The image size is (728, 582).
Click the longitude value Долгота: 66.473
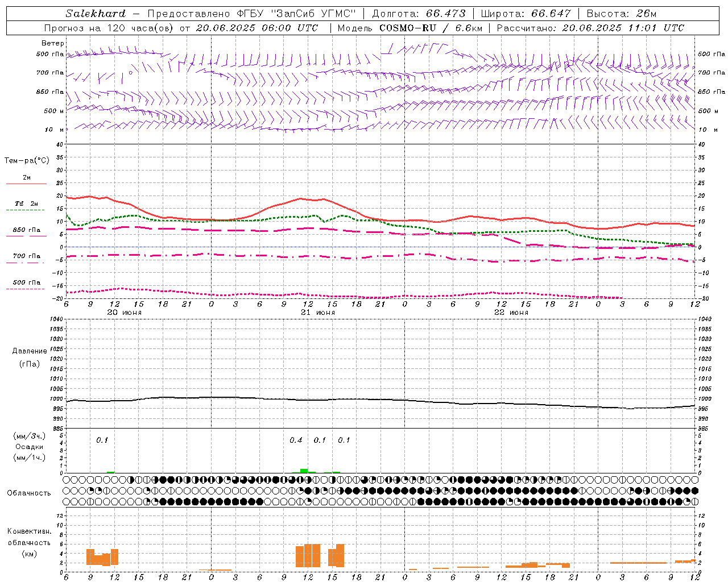click(419, 14)
